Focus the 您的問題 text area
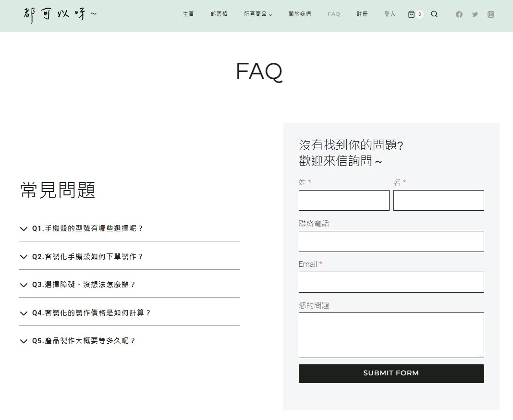The width and height of the screenshot is (513, 420). click(x=391, y=335)
